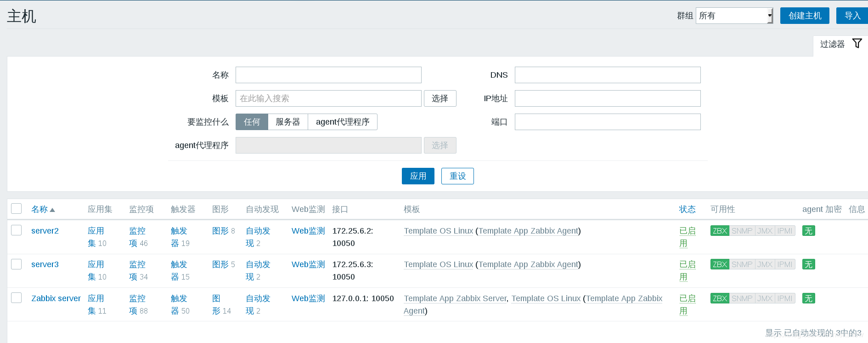Click encryption 无 badge for server3
This screenshot has width=868, height=343.
(809, 264)
